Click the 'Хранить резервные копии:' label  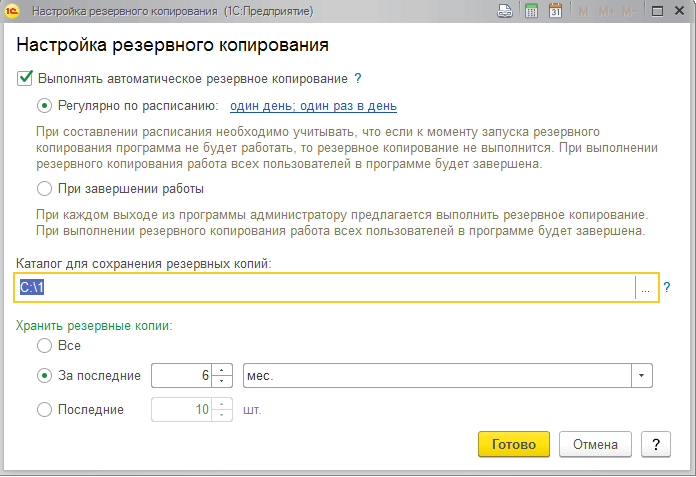(94, 326)
